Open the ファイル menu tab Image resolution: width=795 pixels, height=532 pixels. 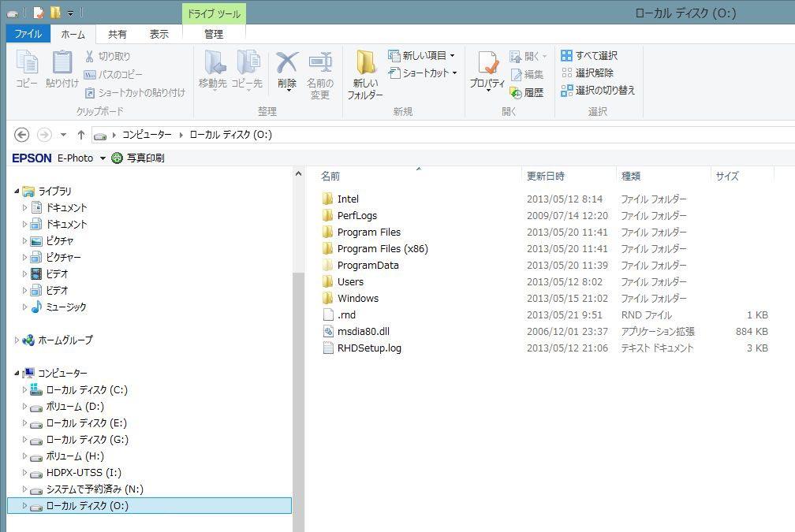pyautogui.click(x=28, y=34)
